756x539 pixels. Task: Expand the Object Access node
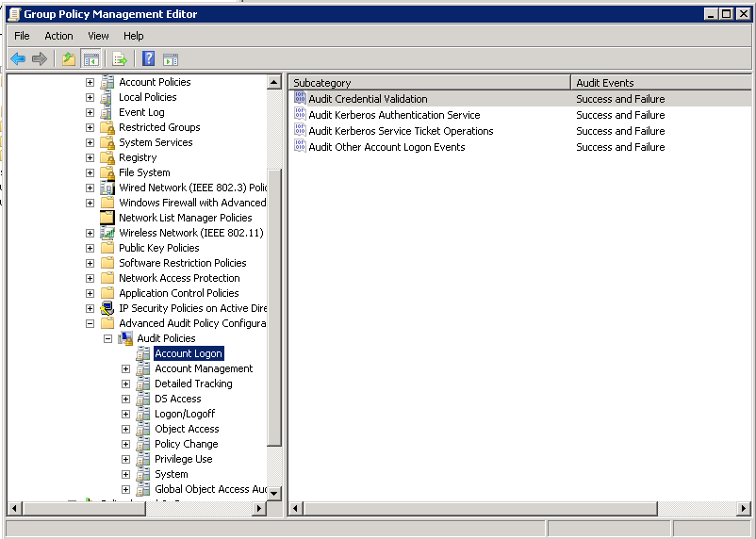(125, 429)
